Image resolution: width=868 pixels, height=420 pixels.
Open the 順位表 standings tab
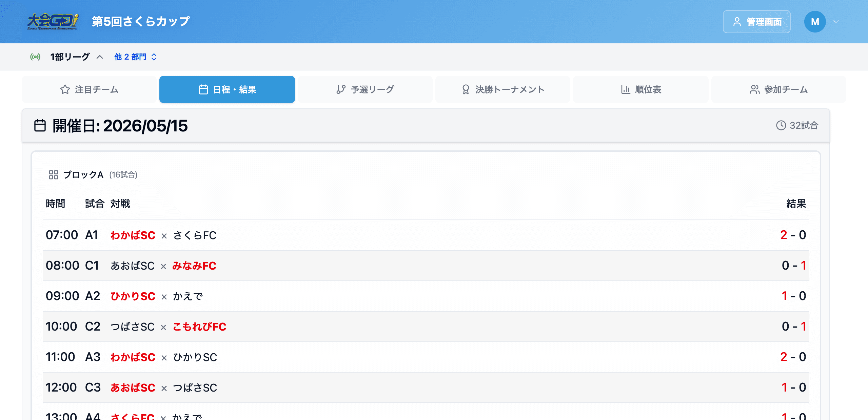tap(641, 89)
